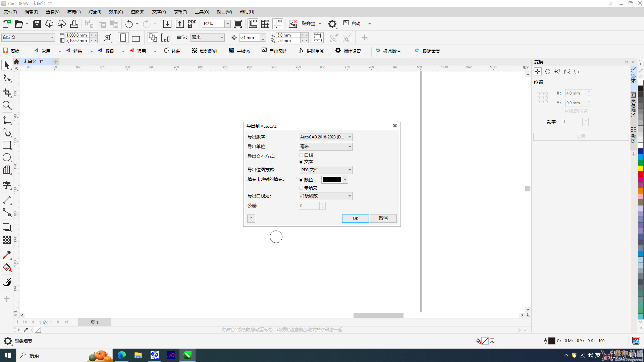
Task: Select the Drop shadow tool
Action: pos(7,227)
